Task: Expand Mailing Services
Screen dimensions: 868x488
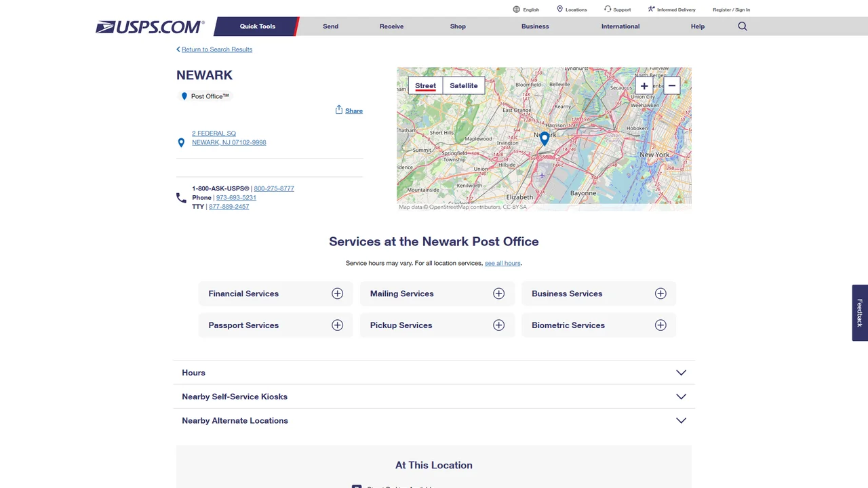Action: coord(437,293)
